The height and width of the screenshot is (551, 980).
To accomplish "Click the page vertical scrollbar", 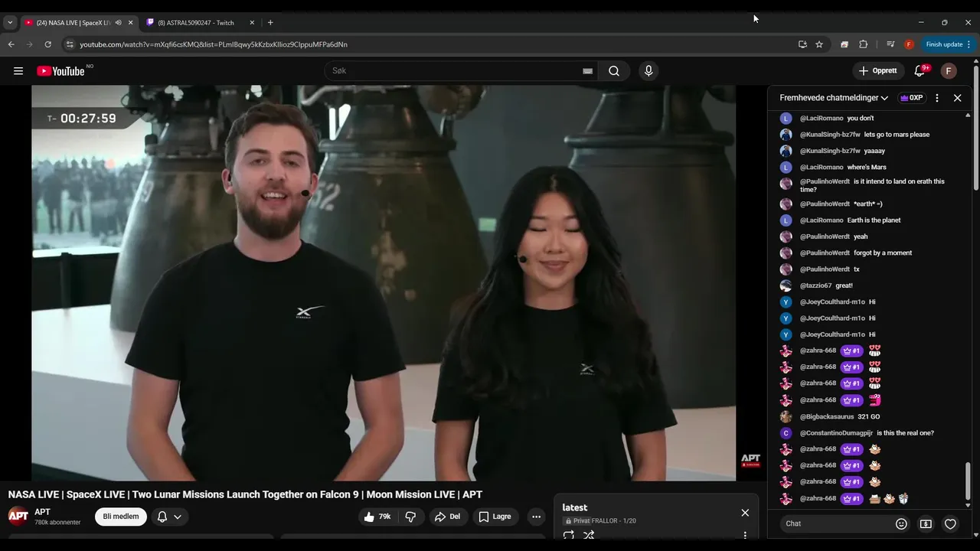I will [976, 126].
